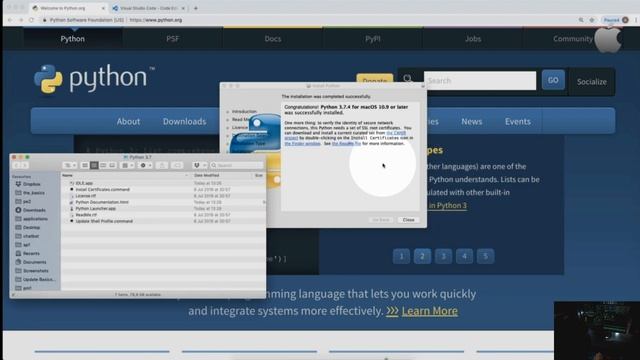The height and width of the screenshot is (360, 640).
Task: Click the Finder edit tags button
Action: click(177, 165)
